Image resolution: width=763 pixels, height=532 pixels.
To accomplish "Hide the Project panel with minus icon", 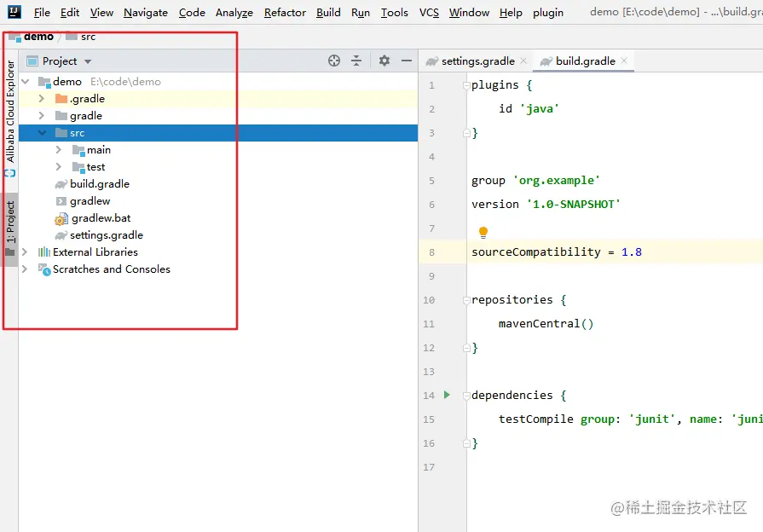I will point(407,61).
